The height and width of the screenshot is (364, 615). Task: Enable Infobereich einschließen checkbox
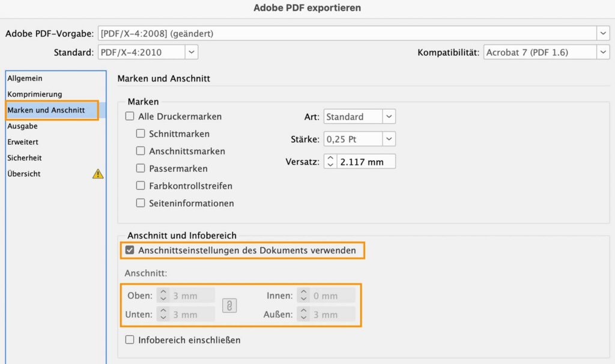point(130,340)
